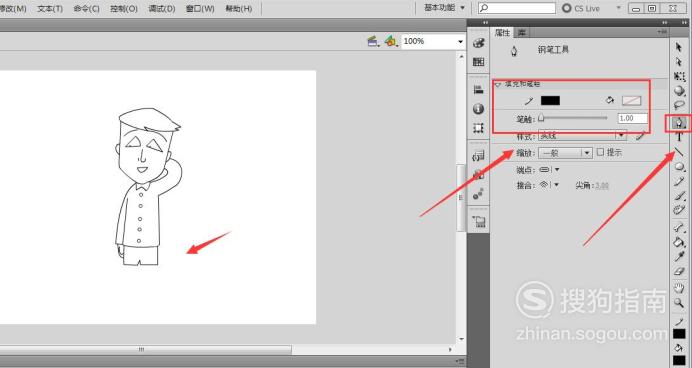Open the collapsed Info panel icon

pos(478,109)
